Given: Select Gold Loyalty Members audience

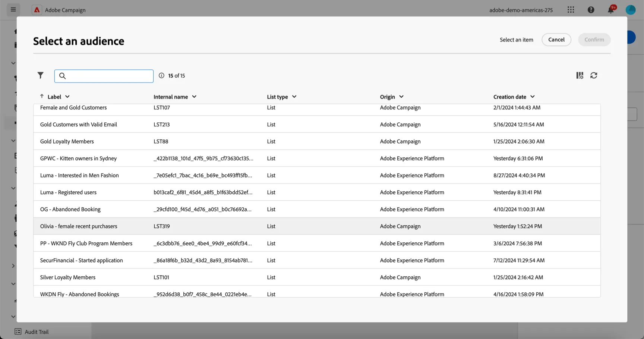Looking at the screenshot, I should (x=317, y=141).
